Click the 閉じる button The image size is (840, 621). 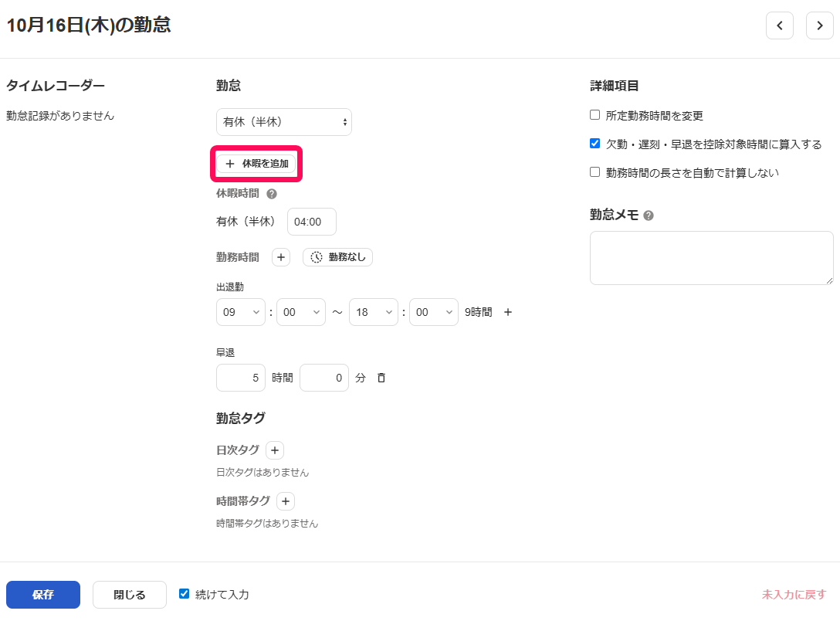coord(130,595)
